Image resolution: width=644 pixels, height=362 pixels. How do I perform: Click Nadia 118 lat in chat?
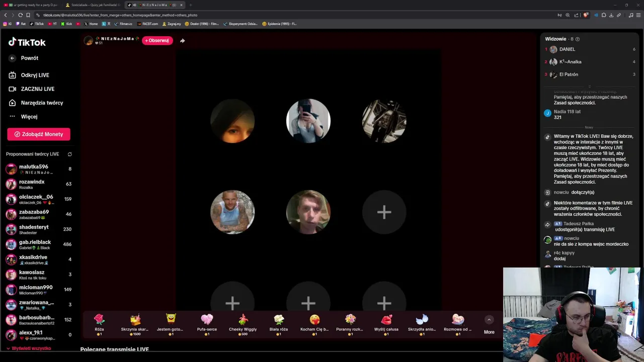567,112
